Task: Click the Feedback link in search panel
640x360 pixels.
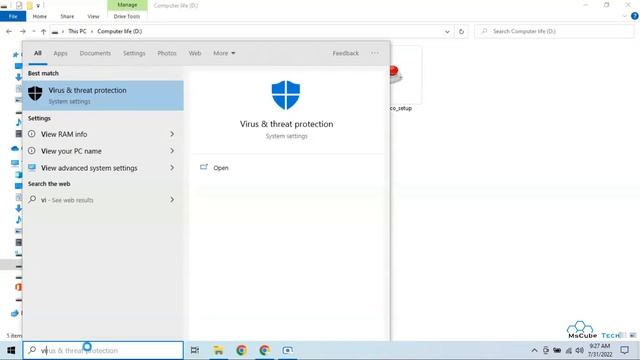Action: coord(345,53)
